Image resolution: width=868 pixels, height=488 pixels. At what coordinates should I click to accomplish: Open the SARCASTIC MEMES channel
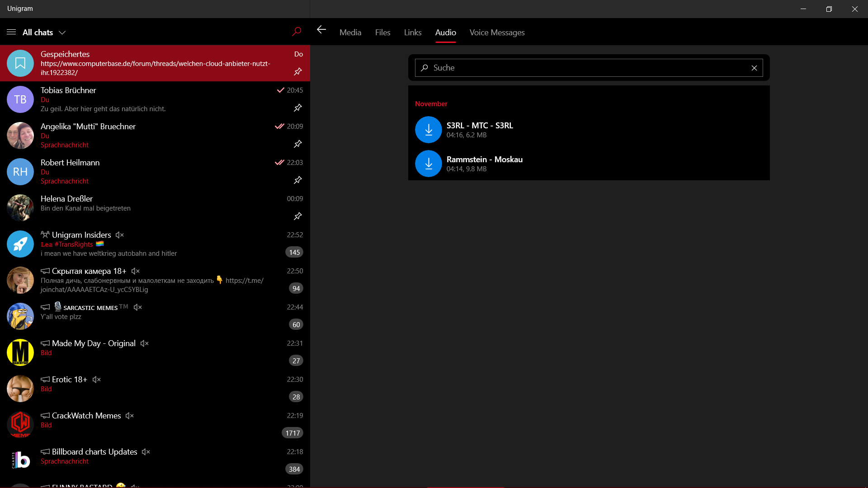pos(155,316)
